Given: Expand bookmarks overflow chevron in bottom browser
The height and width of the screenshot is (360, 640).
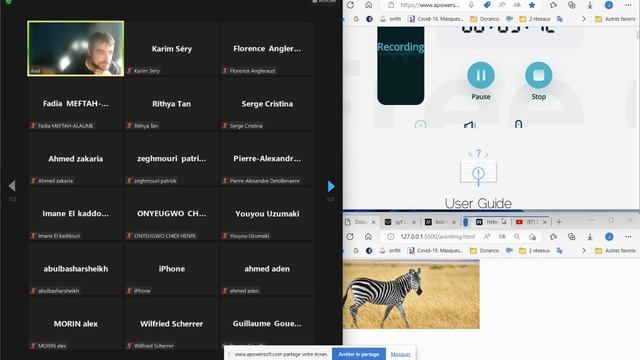Looking at the screenshot, I should (x=584, y=250).
